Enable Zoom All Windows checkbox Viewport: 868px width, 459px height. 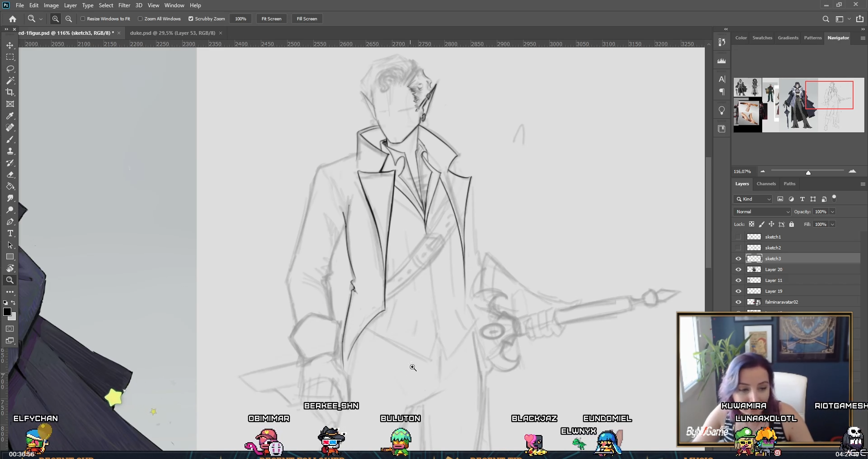click(140, 19)
